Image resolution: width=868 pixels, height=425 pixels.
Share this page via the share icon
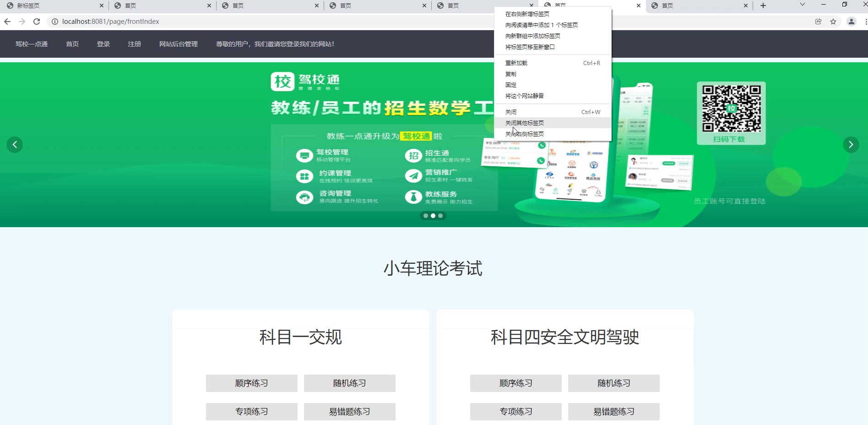pos(818,22)
